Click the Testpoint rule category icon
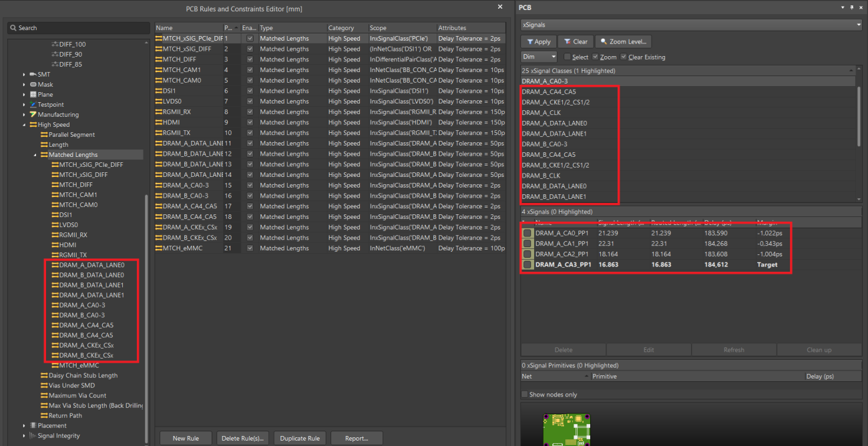The image size is (868, 446). pyautogui.click(x=33, y=105)
